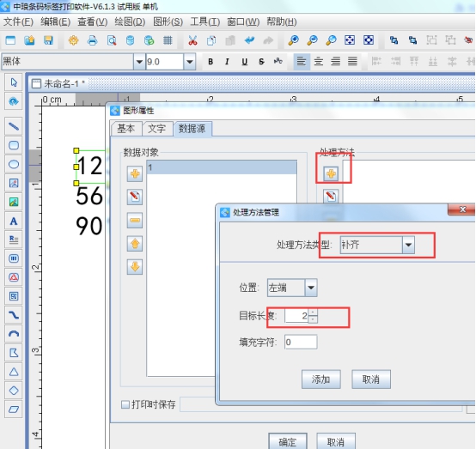Click the zoom in magnifier icon

tap(293, 40)
